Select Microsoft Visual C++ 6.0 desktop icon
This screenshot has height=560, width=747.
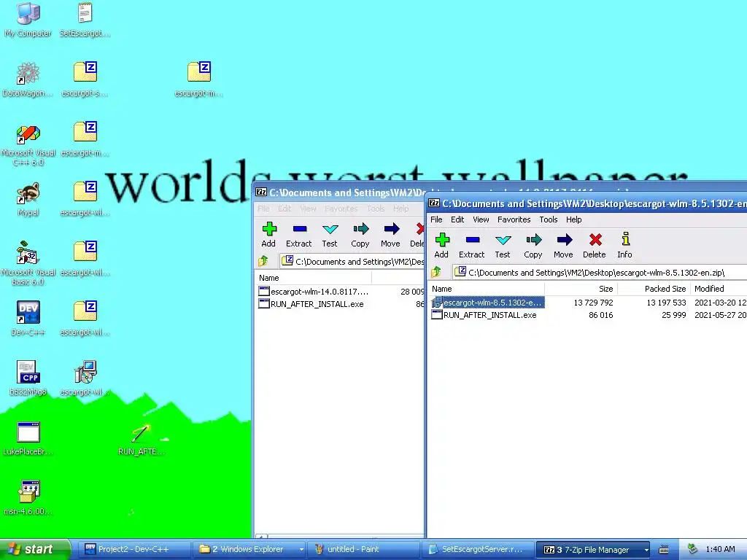click(28, 145)
